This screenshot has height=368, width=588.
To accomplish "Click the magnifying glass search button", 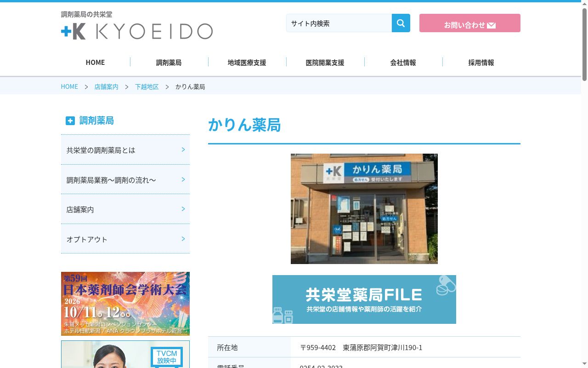I will [x=401, y=23].
